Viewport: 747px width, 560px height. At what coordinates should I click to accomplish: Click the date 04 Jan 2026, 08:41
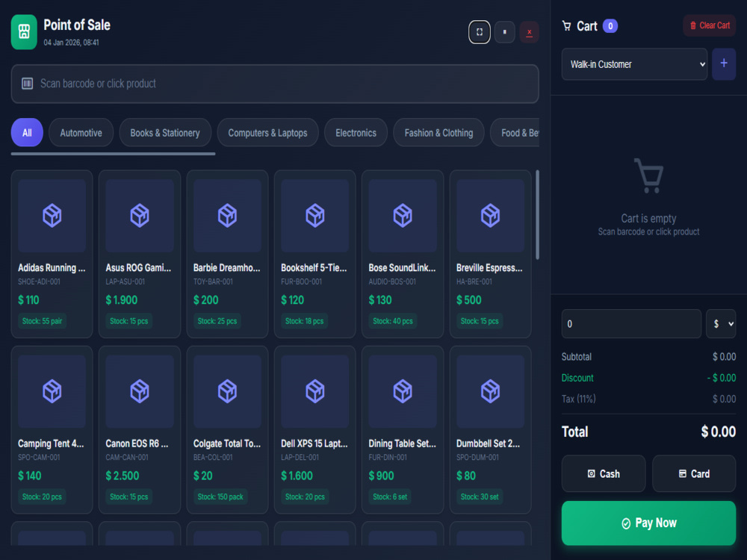point(72,43)
